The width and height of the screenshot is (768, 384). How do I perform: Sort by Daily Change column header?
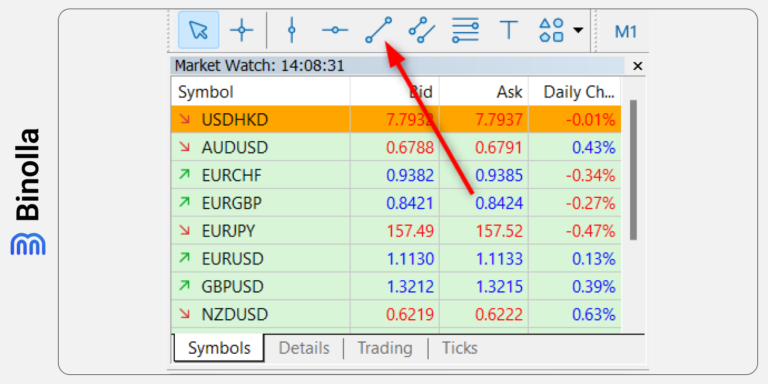(x=575, y=92)
